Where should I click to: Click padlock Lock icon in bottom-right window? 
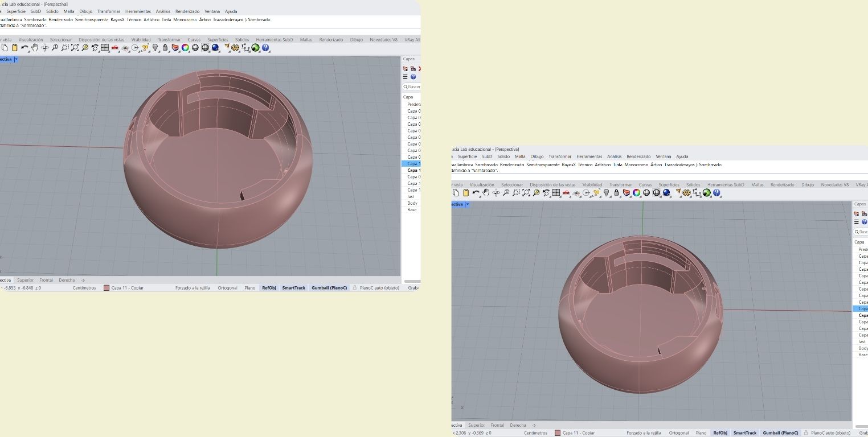click(617, 193)
